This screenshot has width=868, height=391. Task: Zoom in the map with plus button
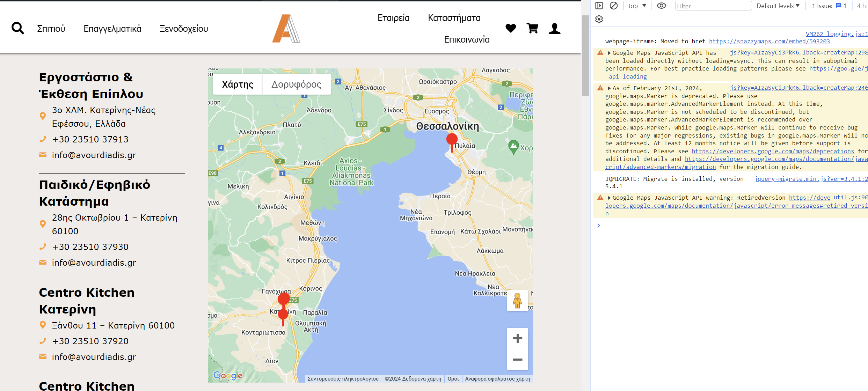(517, 338)
